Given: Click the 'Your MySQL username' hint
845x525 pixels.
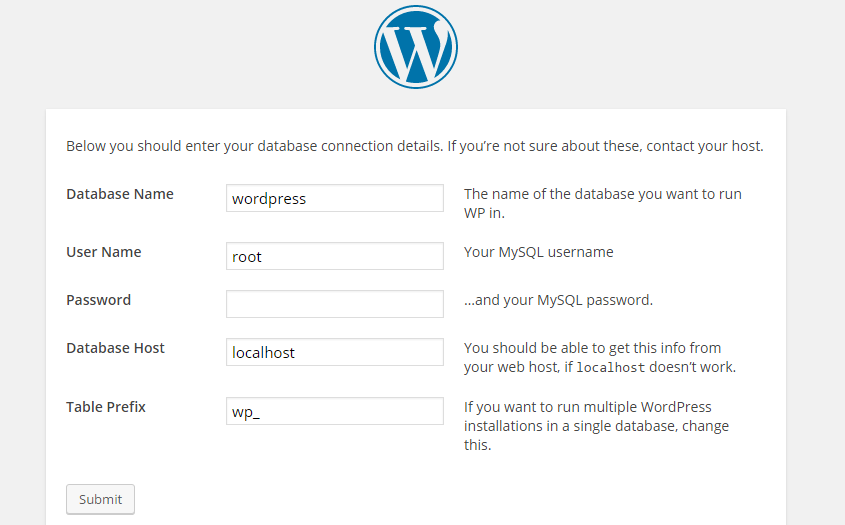Looking at the screenshot, I should click(x=538, y=252).
